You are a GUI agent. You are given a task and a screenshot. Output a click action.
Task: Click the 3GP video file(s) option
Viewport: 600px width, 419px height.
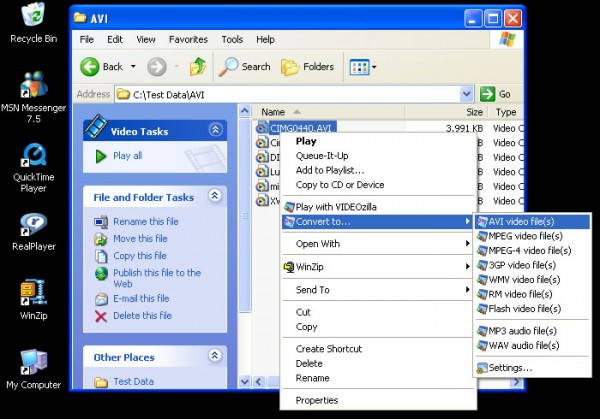click(532, 265)
